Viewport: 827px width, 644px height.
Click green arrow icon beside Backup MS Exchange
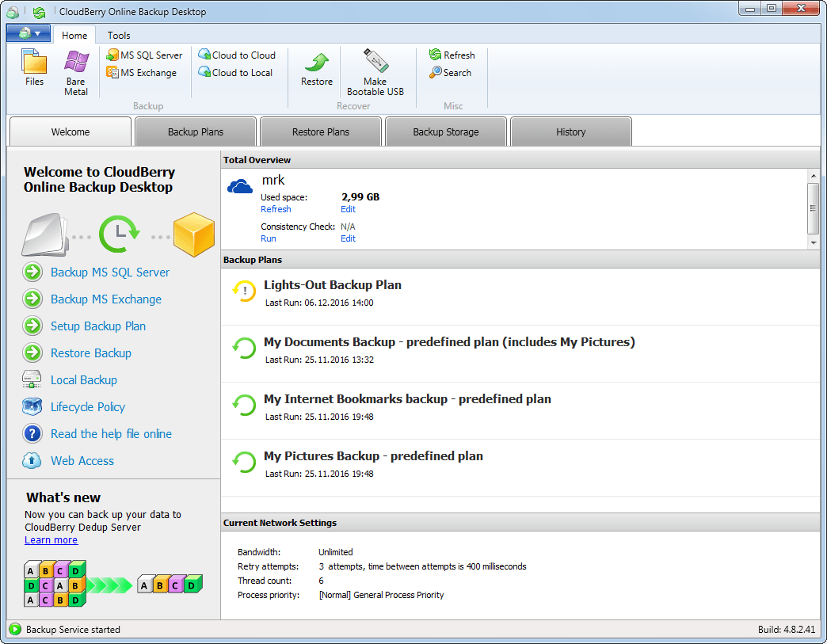click(32, 299)
